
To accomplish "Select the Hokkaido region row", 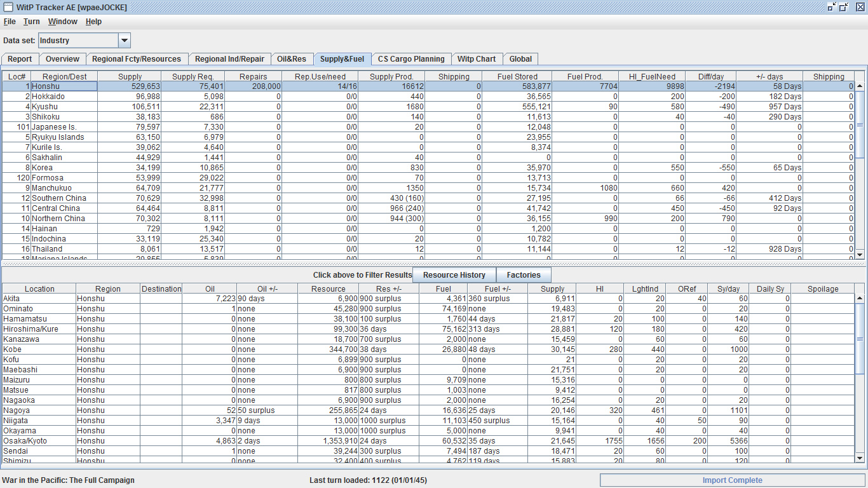I will tap(429, 97).
